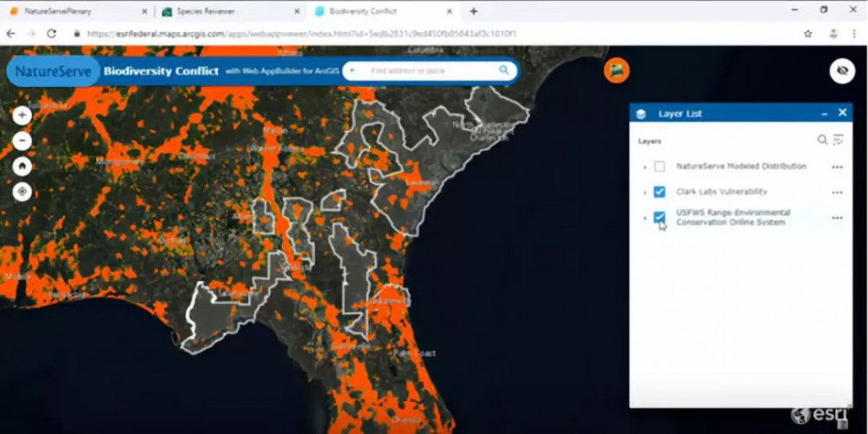The width and height of the screenshot is (868, 434).
Task: Open options menu for Clark Labs Vulnerability
Action: pos(837,192)
